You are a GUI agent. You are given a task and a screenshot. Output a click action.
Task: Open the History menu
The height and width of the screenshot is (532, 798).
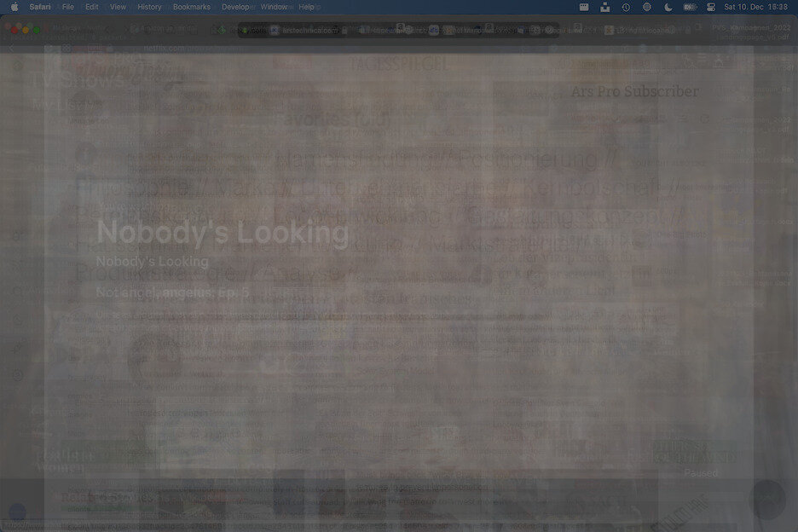(149, 7)
